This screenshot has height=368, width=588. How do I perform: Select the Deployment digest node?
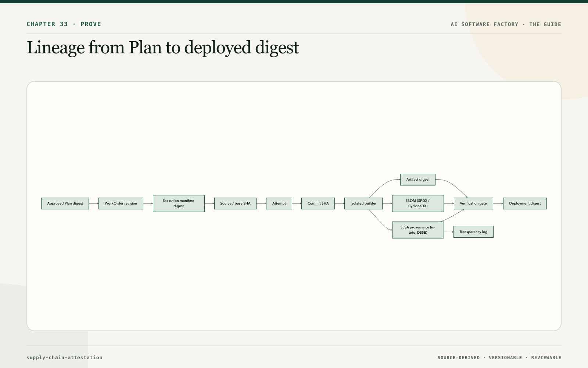point(525,204)
